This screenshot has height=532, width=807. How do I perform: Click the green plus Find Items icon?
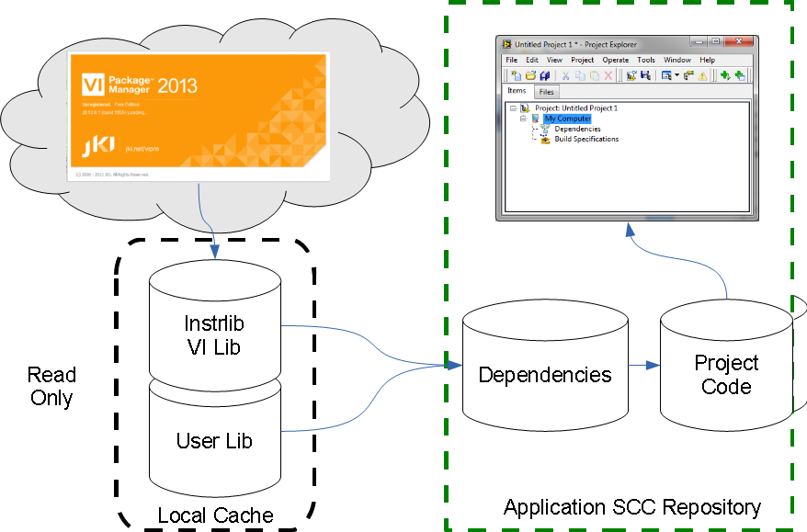point(725,75)
